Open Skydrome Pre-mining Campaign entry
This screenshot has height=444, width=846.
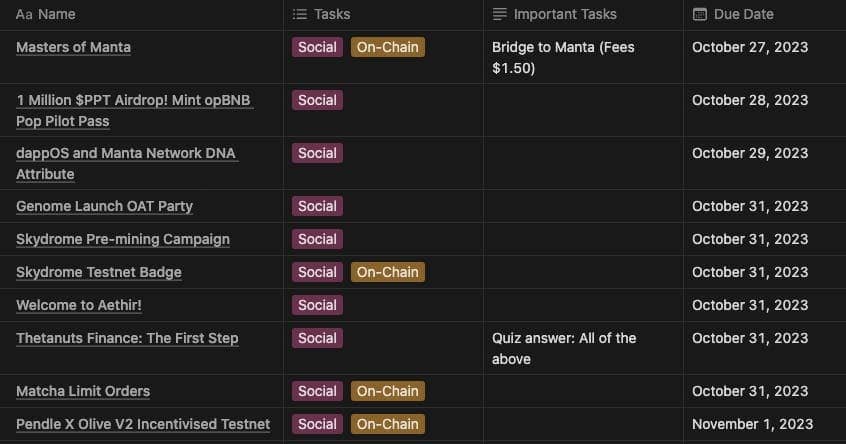pyautogui.click(x=122, y=239)
